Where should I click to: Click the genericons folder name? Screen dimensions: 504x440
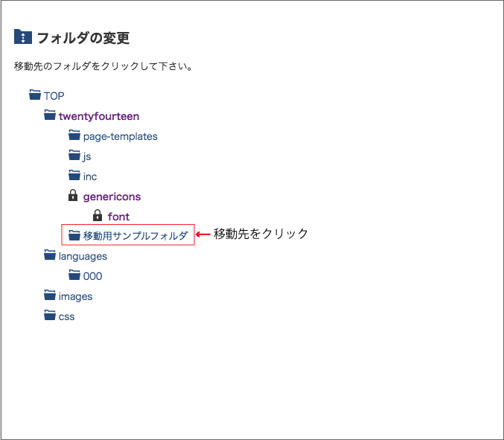point(112,197)
